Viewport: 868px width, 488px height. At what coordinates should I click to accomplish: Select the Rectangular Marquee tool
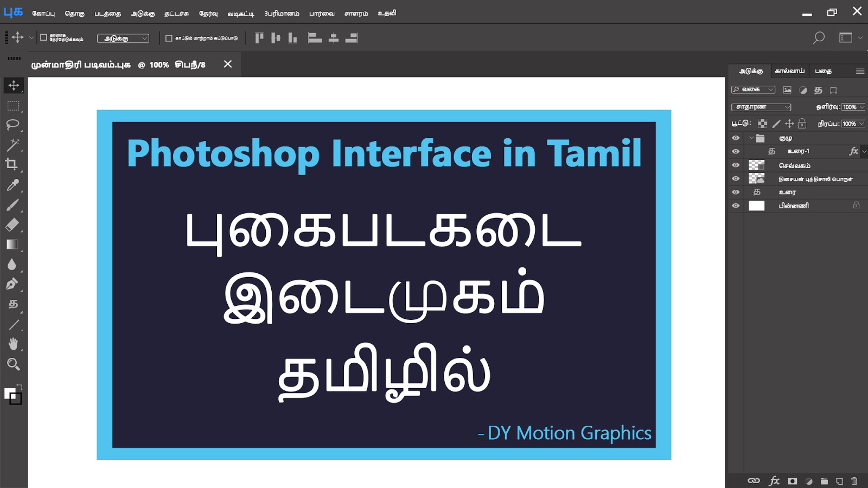[13, 106]
